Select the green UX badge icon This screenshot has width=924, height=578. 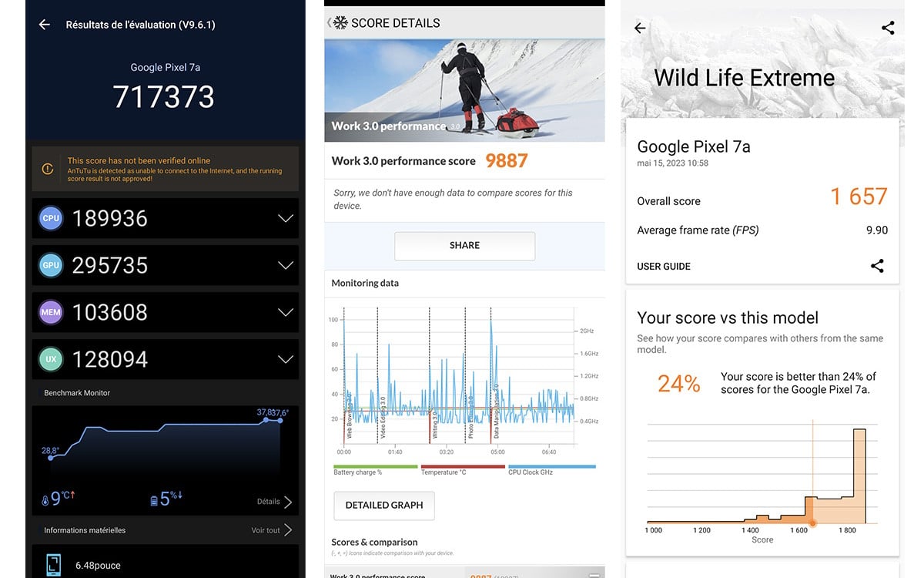pyautogui.click(x=51, y=359)
